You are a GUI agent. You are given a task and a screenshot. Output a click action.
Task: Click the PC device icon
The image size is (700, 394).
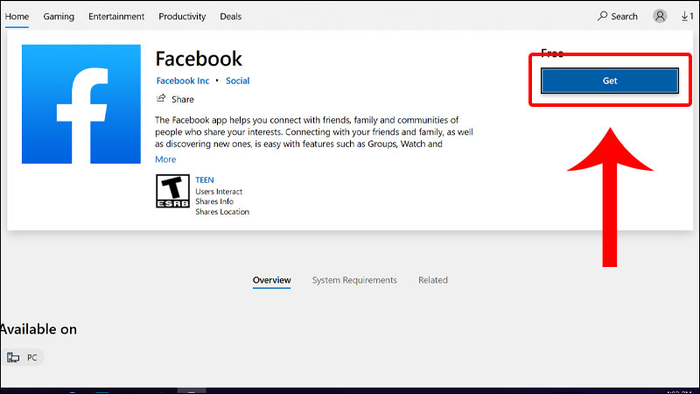click(x=13, y=357)
